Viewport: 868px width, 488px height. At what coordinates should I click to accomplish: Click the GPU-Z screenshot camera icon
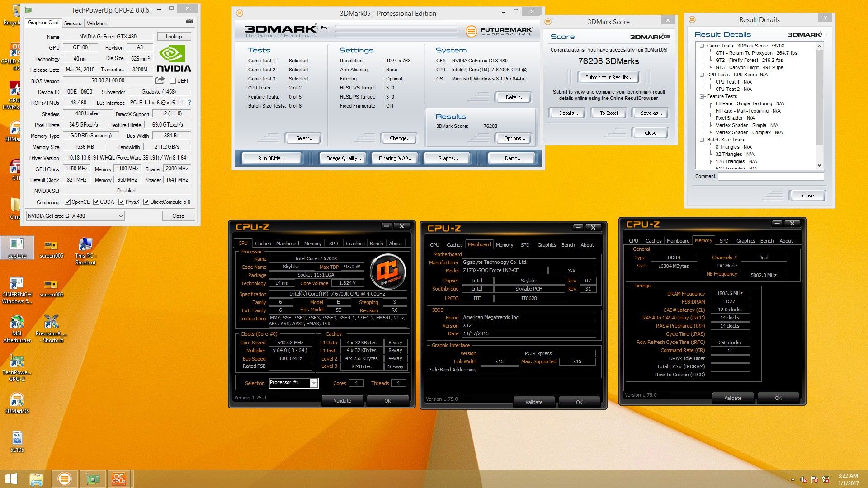coord(190,22)
